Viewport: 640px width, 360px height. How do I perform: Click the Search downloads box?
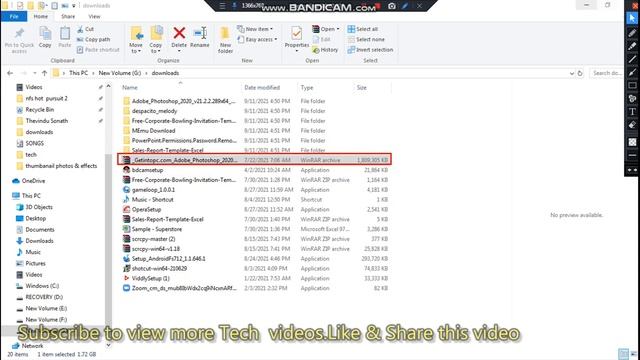[607, 73]
